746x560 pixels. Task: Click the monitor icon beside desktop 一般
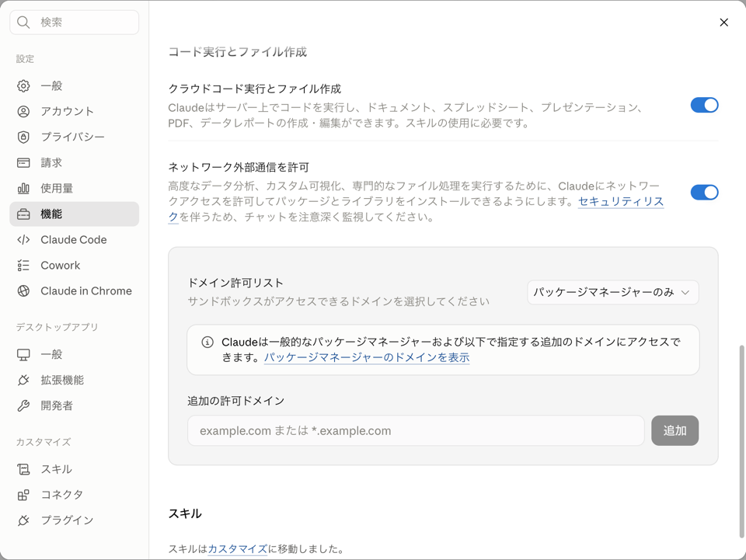23,355
